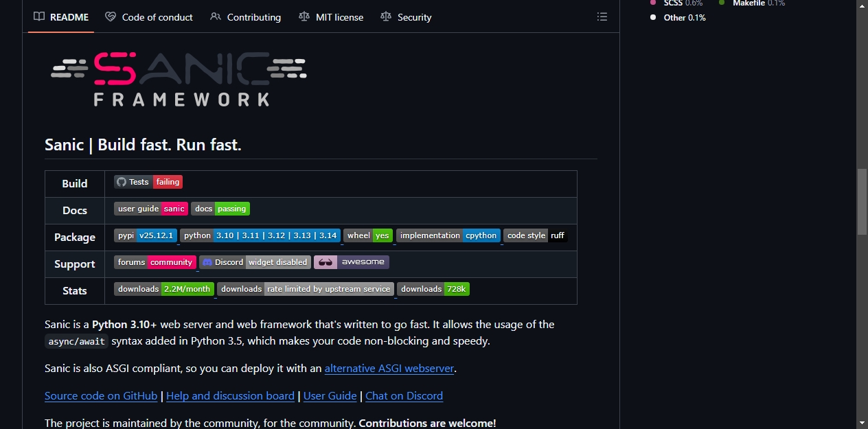Click the Makefile language entry

(x=752, y=3)
